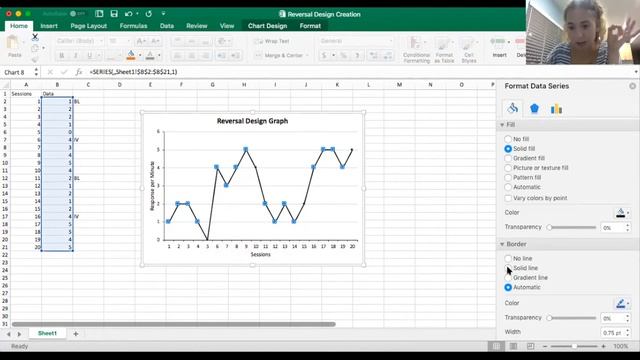
Task: Open the Data tab
Action: (x=167, y=26)
